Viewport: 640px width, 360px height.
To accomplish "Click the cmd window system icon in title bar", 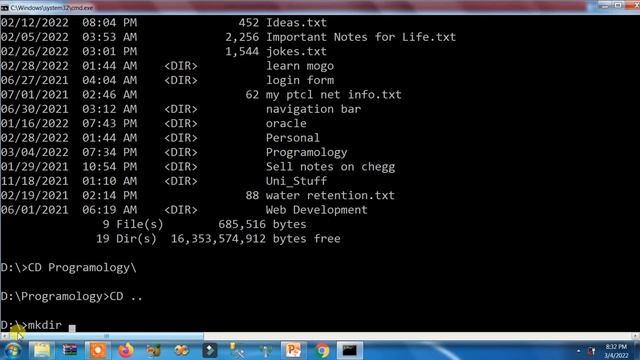I will pos(4,7).
